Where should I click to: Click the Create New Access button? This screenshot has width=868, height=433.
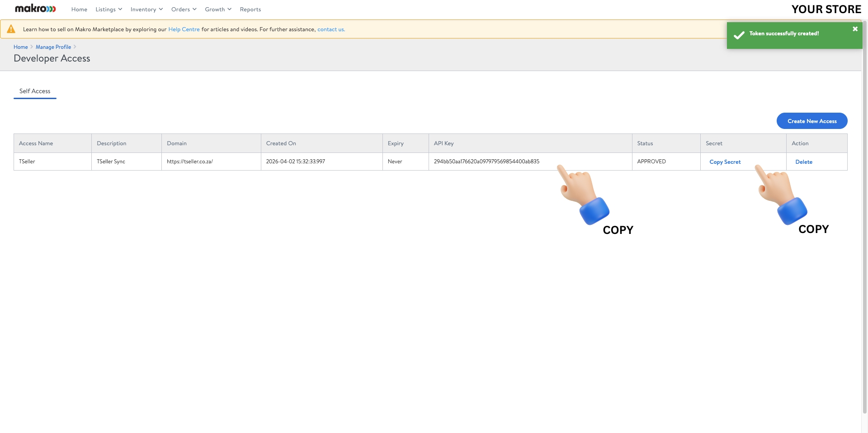coord(811,121)
